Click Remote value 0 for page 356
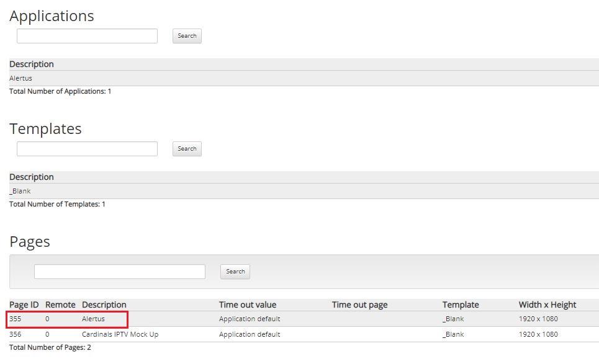599x364 pixels. 47,334
